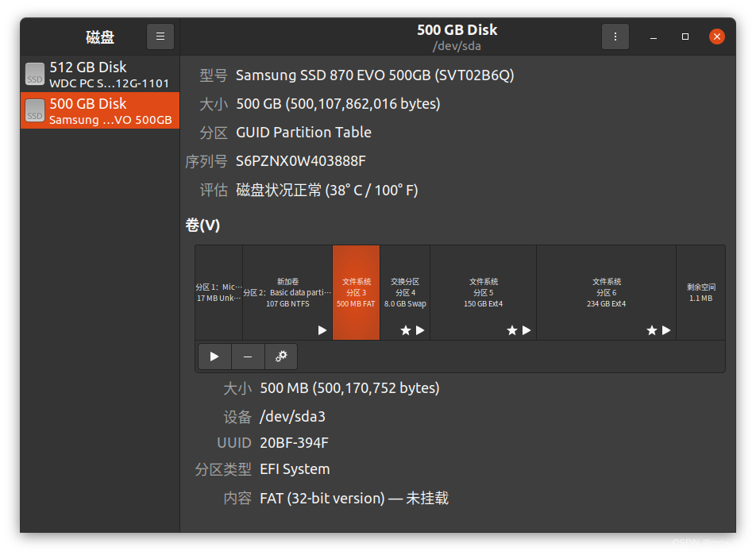The height and width of the screenshot is (555, 756).
Task: Toggle the star on 交换分区 partition 4
Action: click(x=405, y=330)
